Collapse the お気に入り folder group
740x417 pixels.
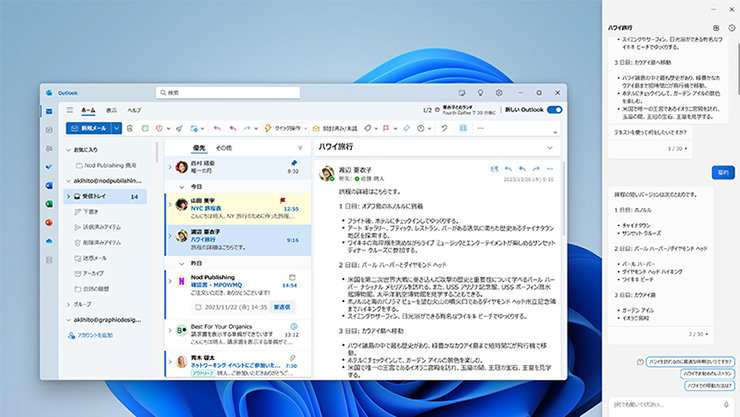click(x=68, y=150)
